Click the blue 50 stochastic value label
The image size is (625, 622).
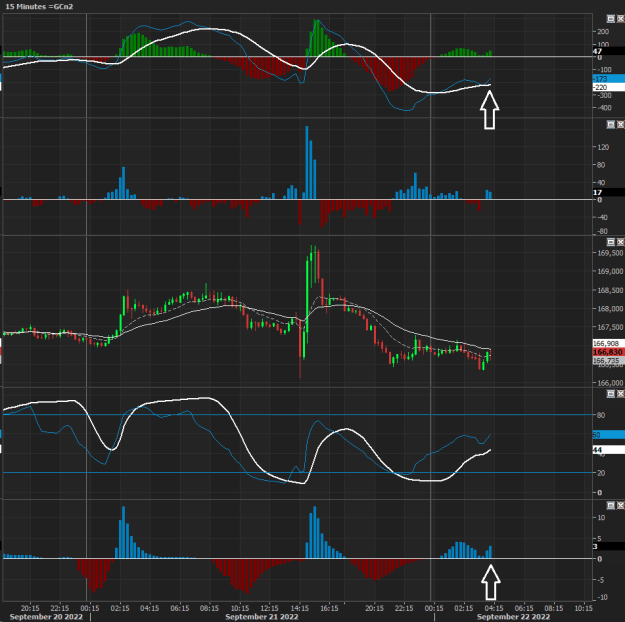[x=608, y=435]
